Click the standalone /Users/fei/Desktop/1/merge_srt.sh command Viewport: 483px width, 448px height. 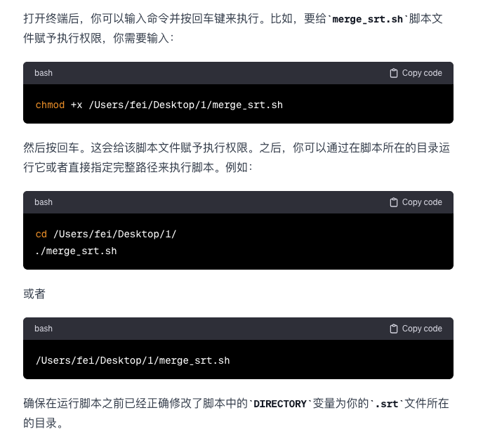click(133, 360)
